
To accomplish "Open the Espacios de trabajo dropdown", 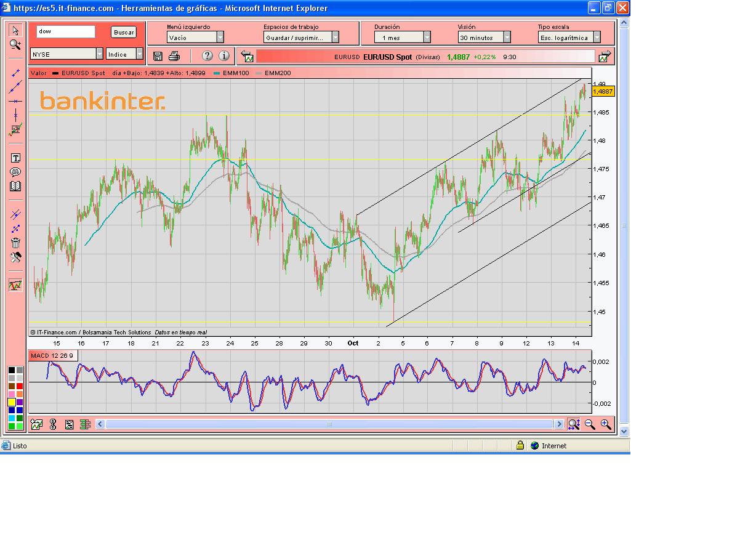I will 301,38.
